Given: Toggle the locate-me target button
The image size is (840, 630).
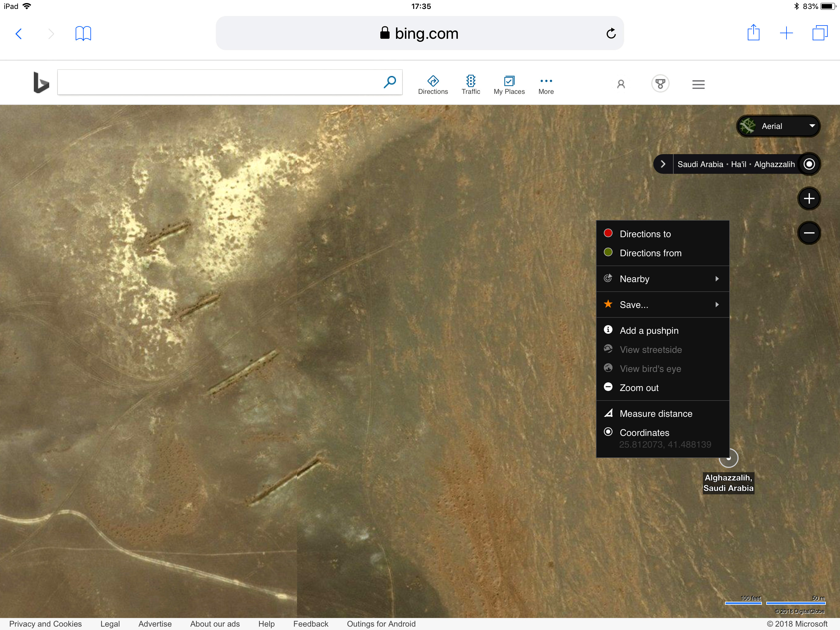Looking at the screenshot, I should click(809, 164).
